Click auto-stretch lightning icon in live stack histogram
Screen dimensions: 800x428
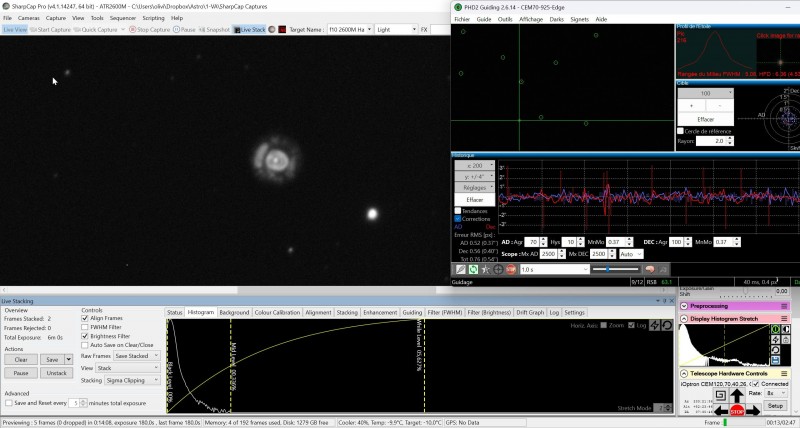(655, 325)
